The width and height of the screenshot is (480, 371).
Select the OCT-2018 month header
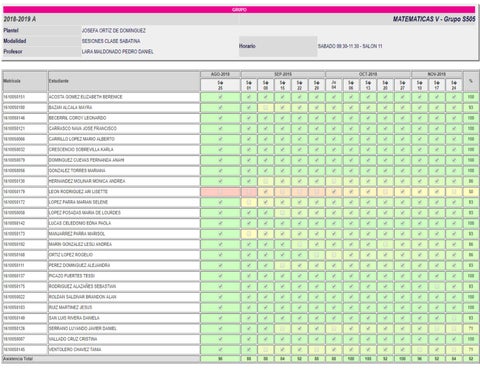coord(368,74)
